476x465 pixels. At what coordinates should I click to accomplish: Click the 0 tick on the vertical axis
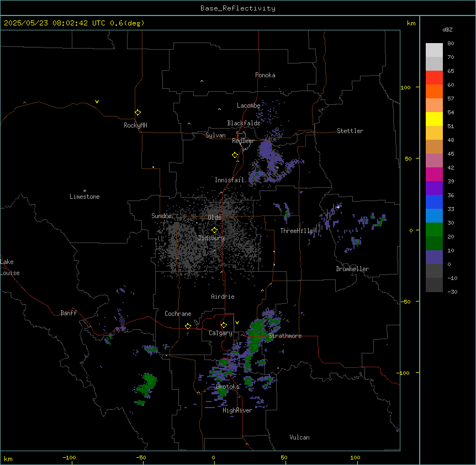411,231
